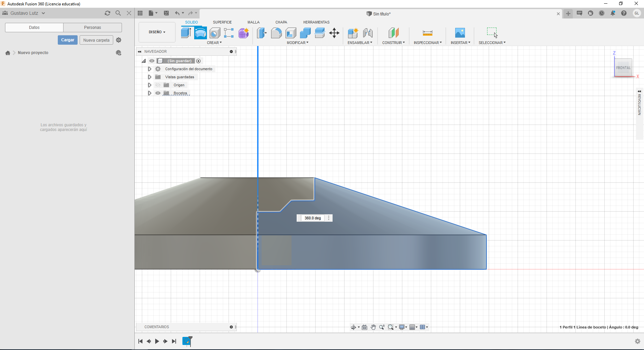
Task: Expand the Origen node
Action: 150,85
